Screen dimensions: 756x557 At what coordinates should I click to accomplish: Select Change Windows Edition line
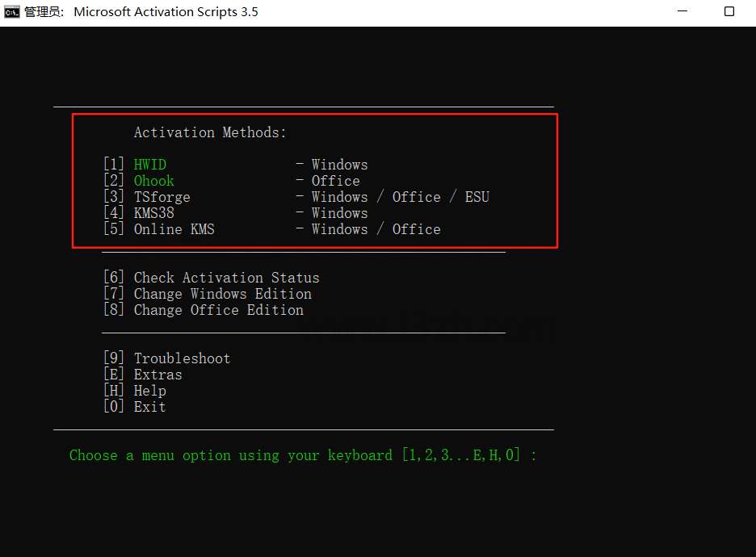click(x=222, y=294)
